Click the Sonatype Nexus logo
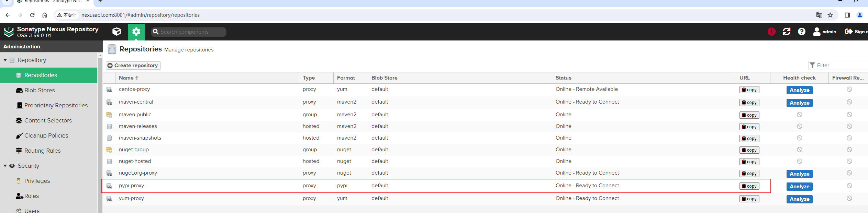Image resolution: width=868 pixels, height=213 pixels. coord(9,32)
